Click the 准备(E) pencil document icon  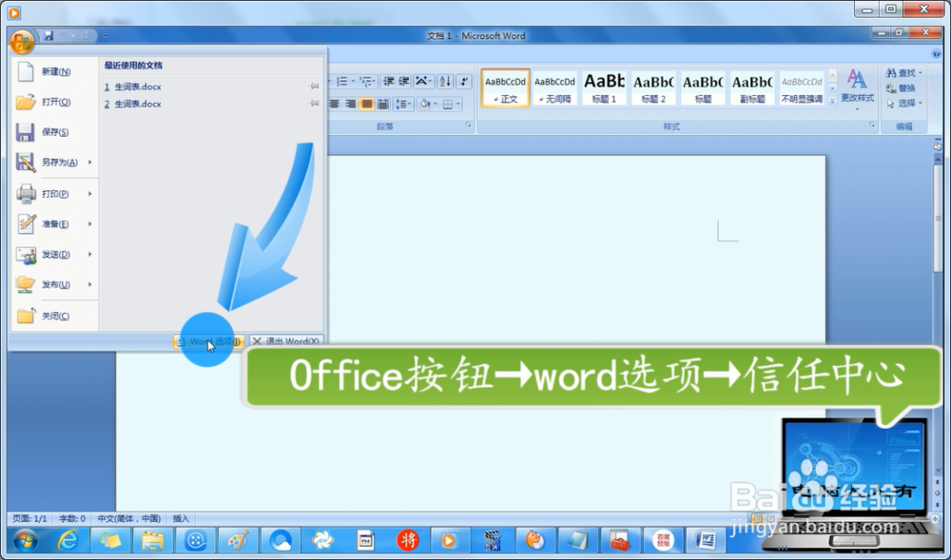(26, 224)
